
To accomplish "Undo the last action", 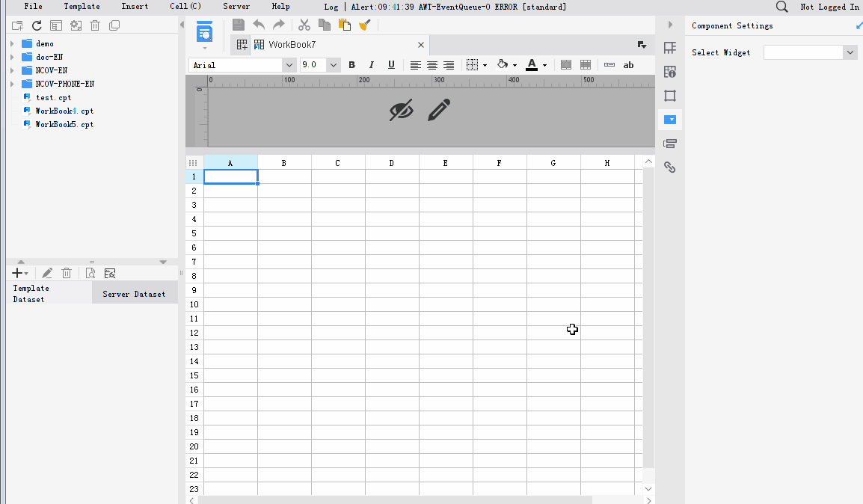I will (x=259, y=25).
